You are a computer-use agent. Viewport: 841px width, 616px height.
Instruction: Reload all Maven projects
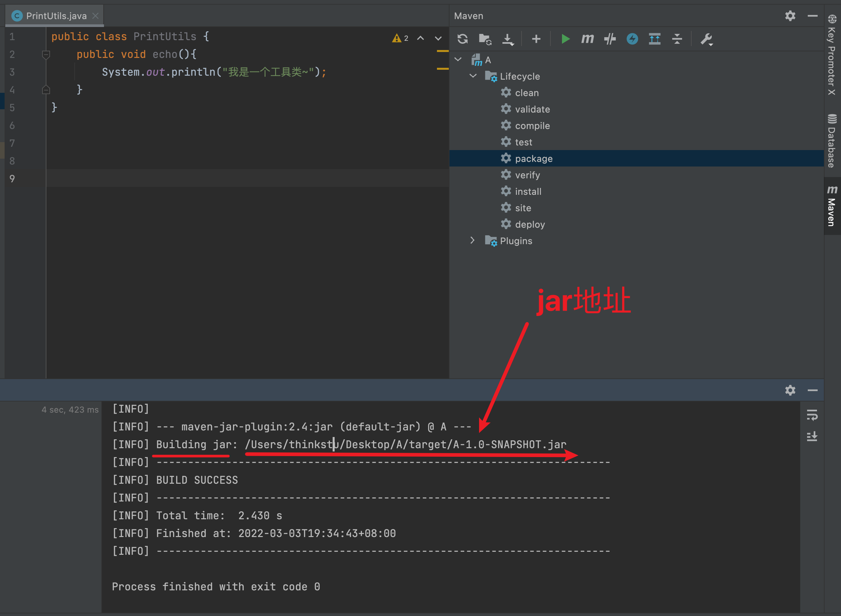click(x=462, y=39)
